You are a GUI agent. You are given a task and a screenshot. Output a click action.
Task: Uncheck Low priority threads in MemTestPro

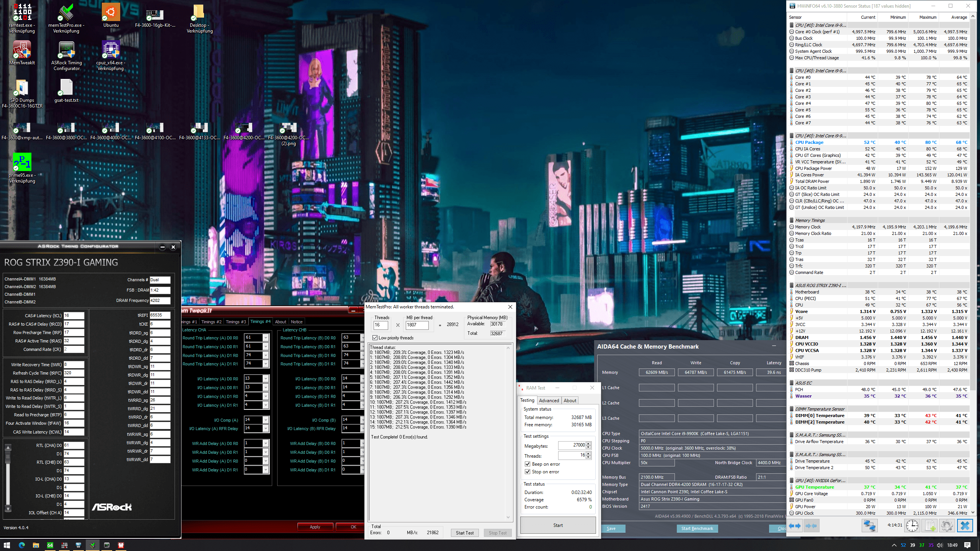pyautogui.click(x=376, y=337)
